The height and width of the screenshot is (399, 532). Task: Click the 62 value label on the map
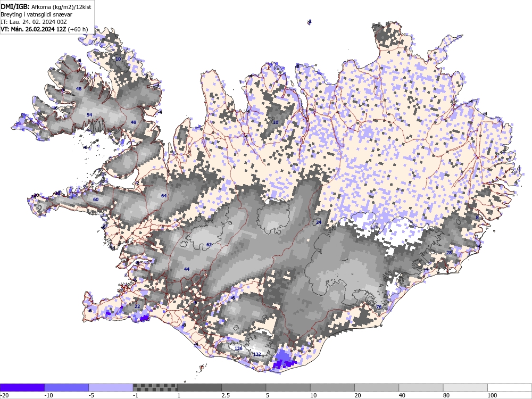[209, 245]
